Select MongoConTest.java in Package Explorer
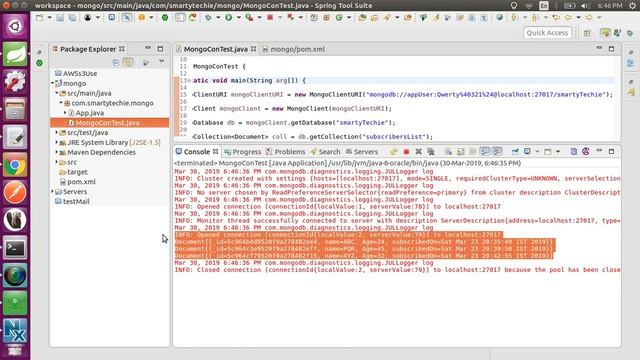Image resolution: width=640 pixels, height=360 pixels. 107,123
